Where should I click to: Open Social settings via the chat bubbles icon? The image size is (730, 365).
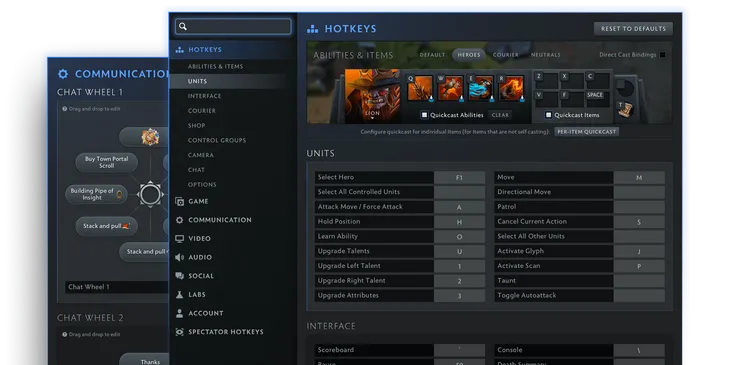coord(180,276)
